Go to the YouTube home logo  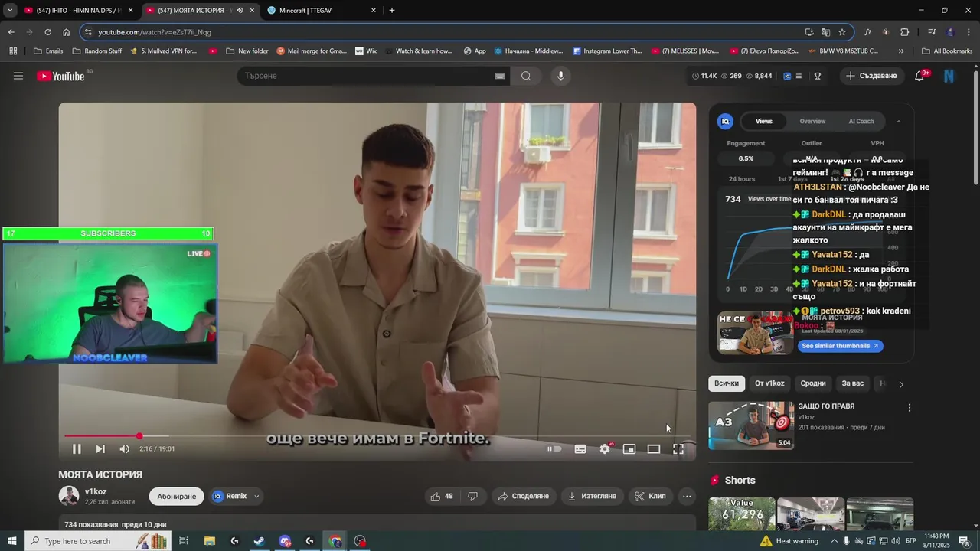click(x=60, y=76)
